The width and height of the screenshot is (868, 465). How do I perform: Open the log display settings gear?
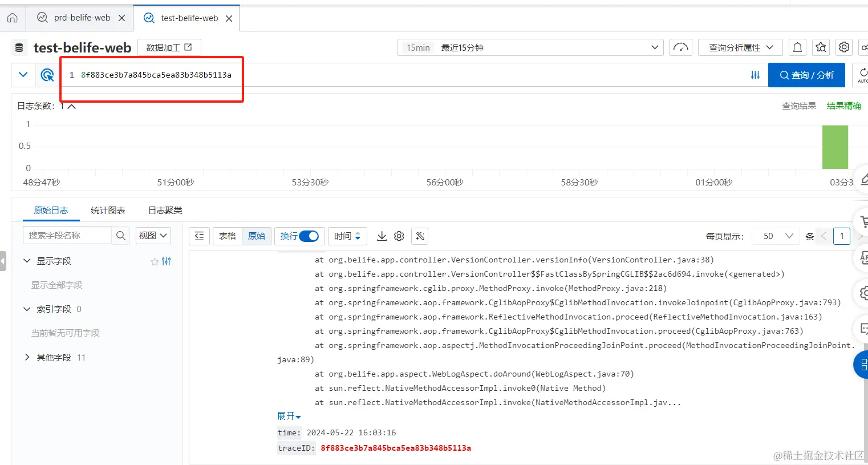click(x=399, y=236)
